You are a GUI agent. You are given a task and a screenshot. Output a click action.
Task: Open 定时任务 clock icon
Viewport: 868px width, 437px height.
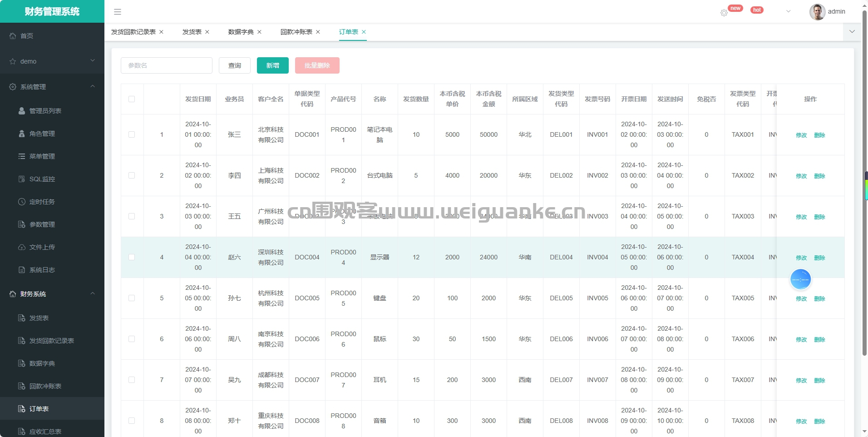pos(22,202)
